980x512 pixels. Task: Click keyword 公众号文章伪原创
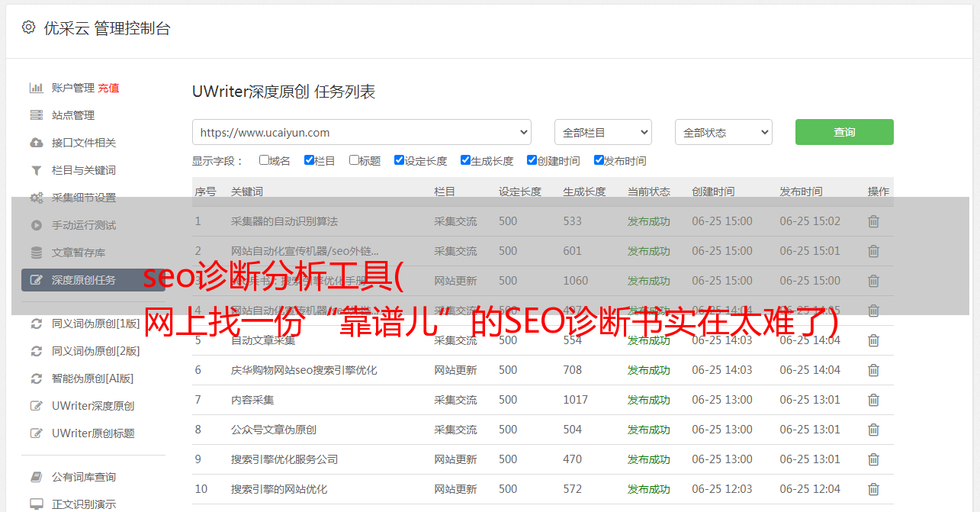[274, 430]
